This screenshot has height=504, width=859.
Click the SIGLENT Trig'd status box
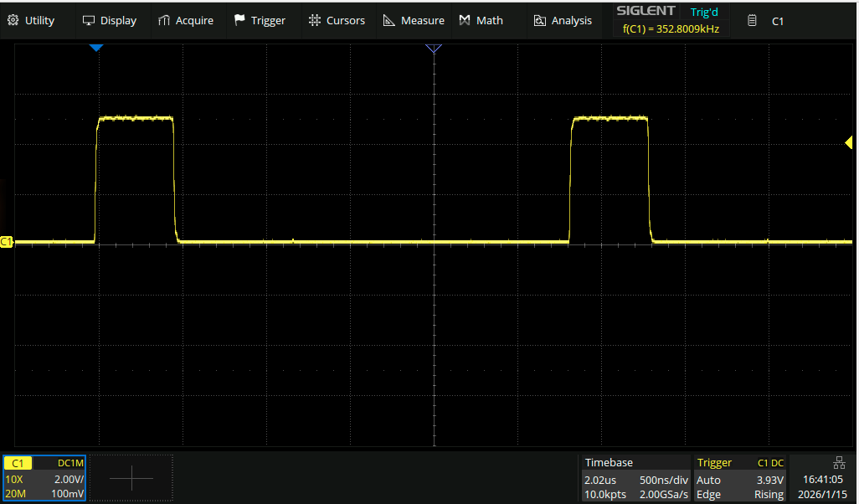(670, 12)
